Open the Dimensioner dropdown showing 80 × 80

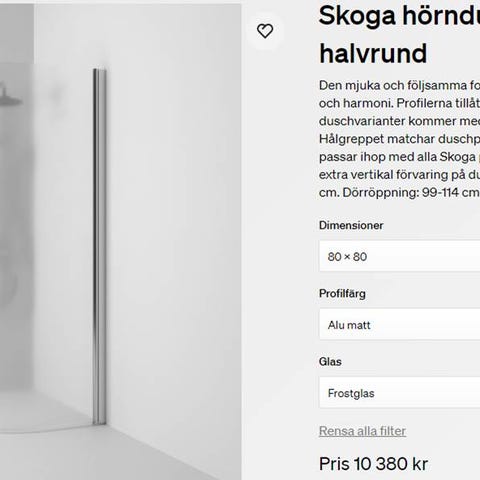(x=399, y=256)
